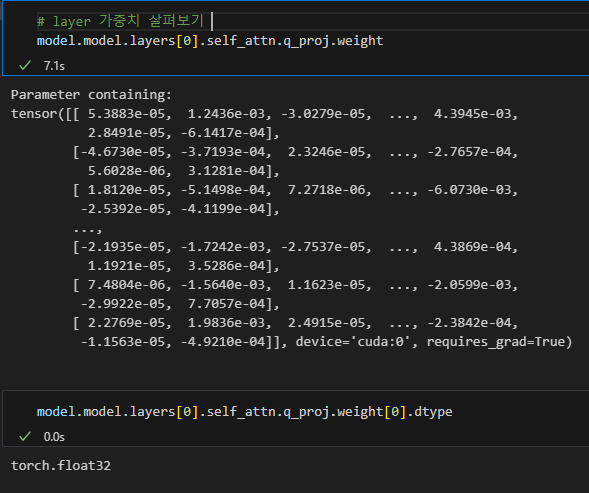589x493 pixels.
Task: Click the value -6.1417e-04 in the output
Action: (223, 133)
